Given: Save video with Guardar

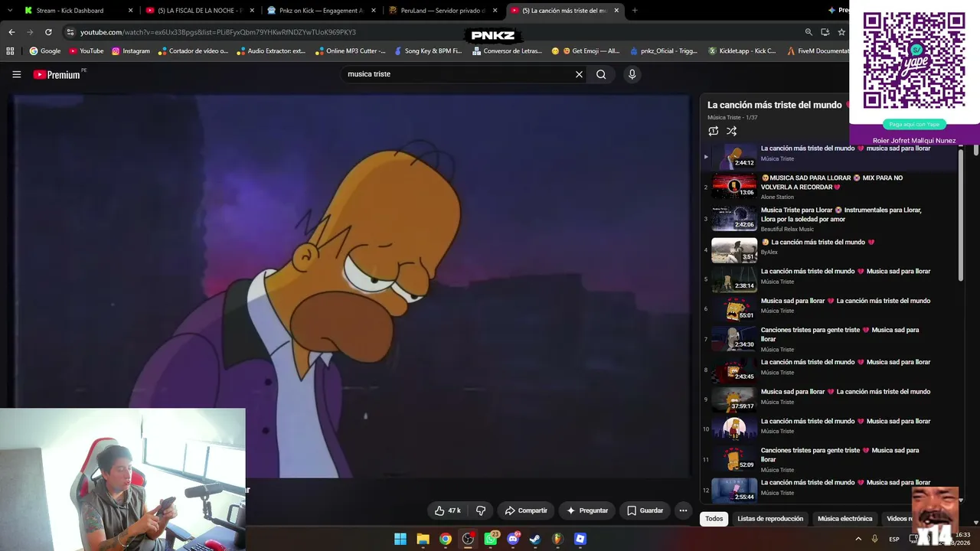Looking at the screenshot, I should point(645,510).
